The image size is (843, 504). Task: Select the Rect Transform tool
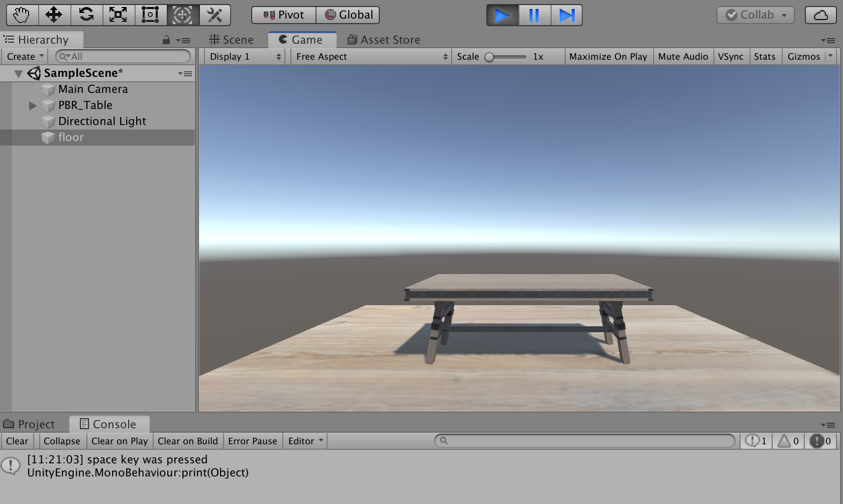(150, 15)
